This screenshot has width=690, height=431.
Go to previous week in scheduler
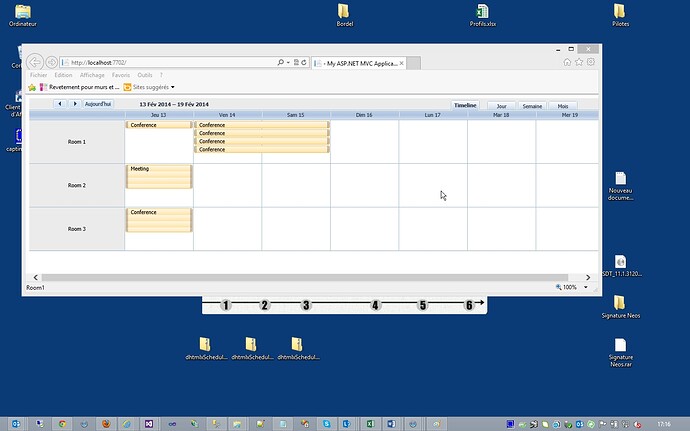60,104
